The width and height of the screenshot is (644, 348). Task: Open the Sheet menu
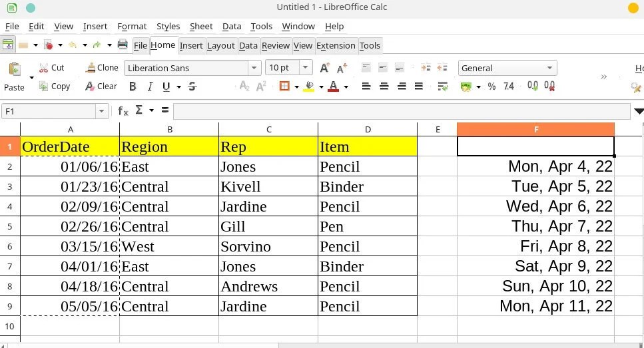tap(201, 26)
